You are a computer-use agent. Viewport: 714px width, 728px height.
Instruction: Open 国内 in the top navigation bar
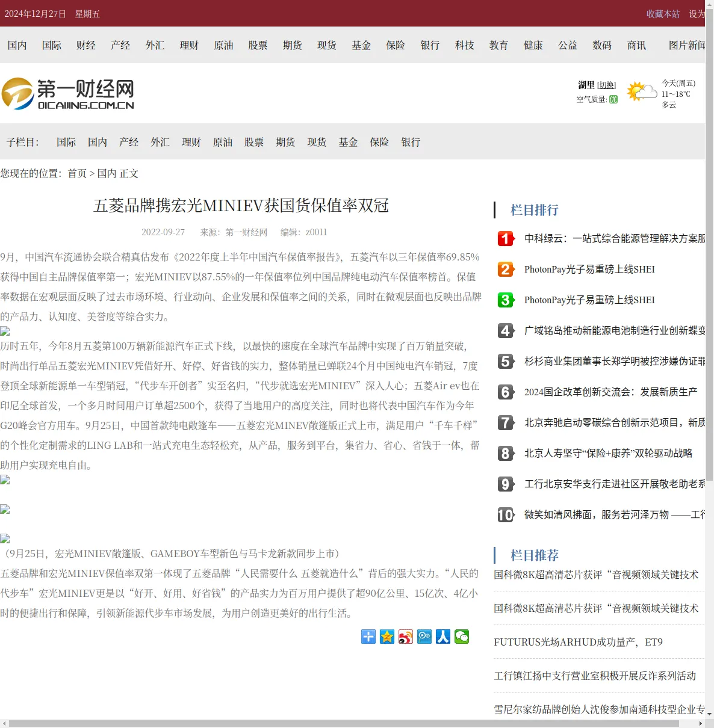click(x=17, y=45)
